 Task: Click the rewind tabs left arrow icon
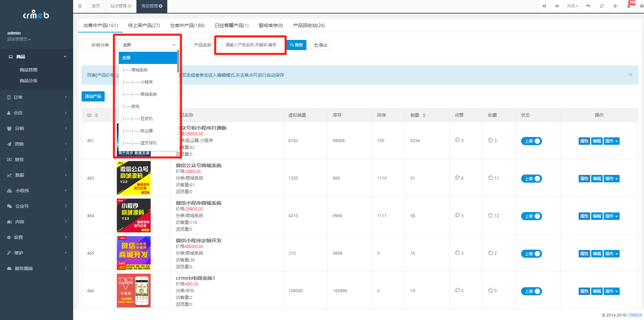click(544, 6)
